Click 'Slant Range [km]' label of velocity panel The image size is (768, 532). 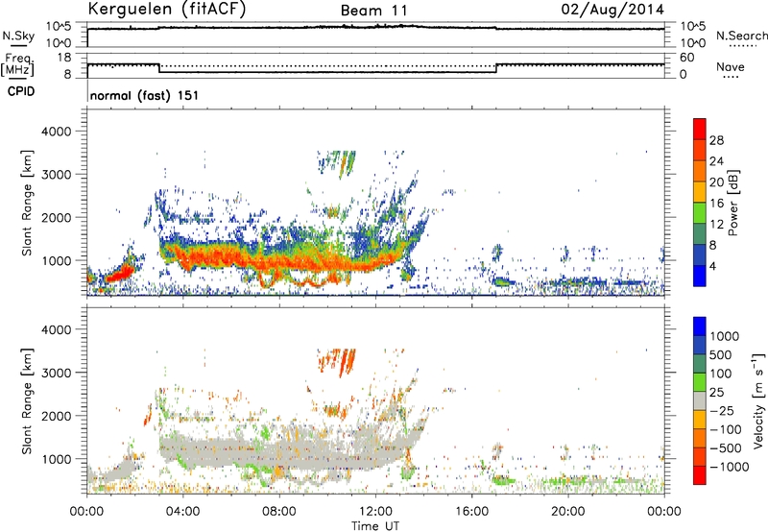click(x=27, y=400)
